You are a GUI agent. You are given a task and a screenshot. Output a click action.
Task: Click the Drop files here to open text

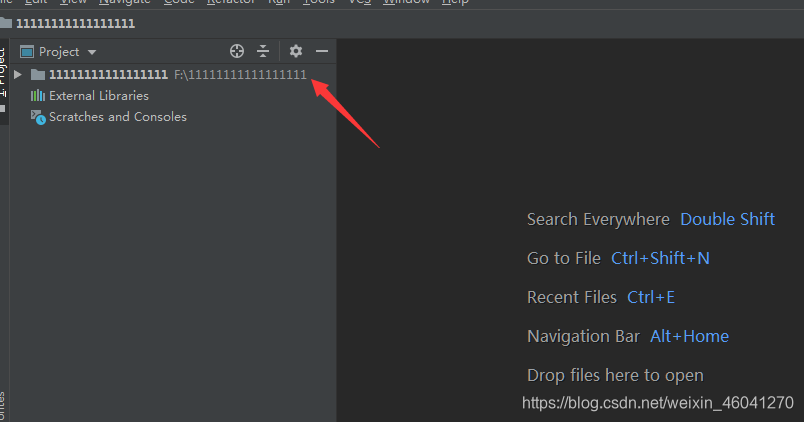(615, 375)
